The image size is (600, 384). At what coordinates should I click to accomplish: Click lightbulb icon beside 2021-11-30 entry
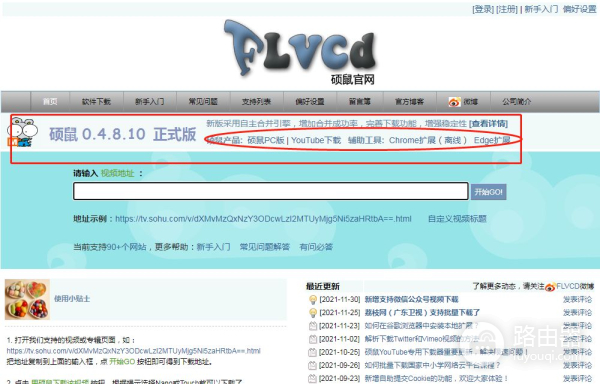click(313, 300)
